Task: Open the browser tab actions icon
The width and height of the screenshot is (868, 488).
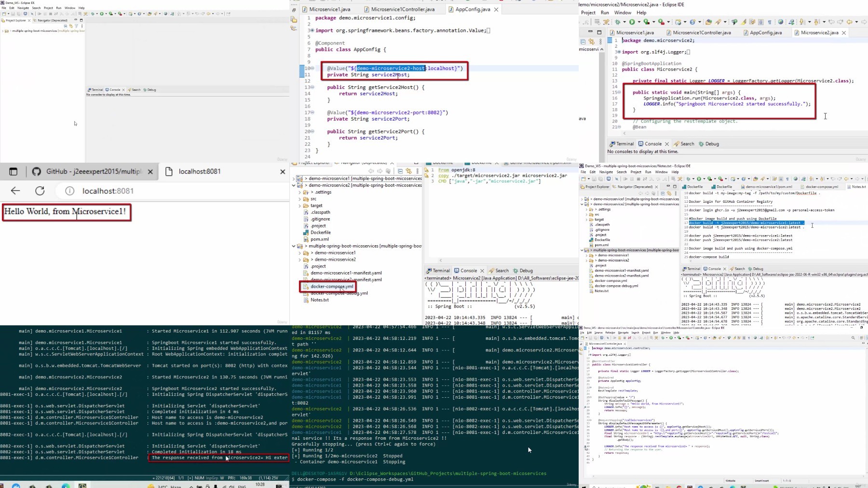Action: coord(13,171)
